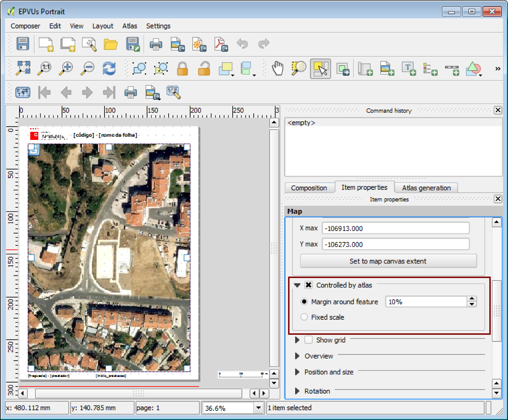The height and width of the screenshot is (420, 508).
Task: Choose Move item content tool
Action: (x=343, y=69)
